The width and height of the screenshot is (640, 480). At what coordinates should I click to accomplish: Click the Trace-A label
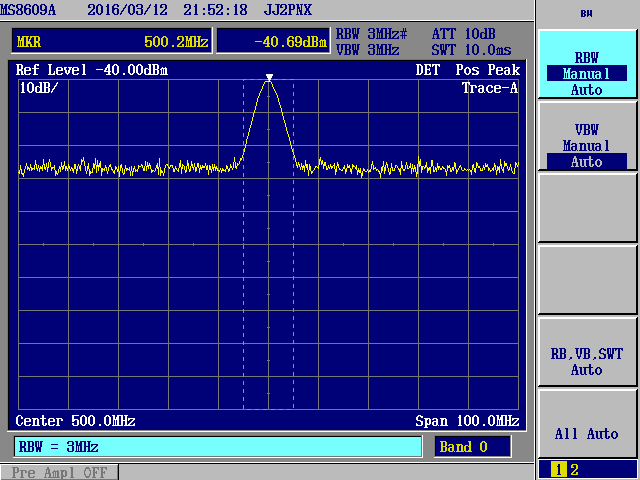[490, 88]
